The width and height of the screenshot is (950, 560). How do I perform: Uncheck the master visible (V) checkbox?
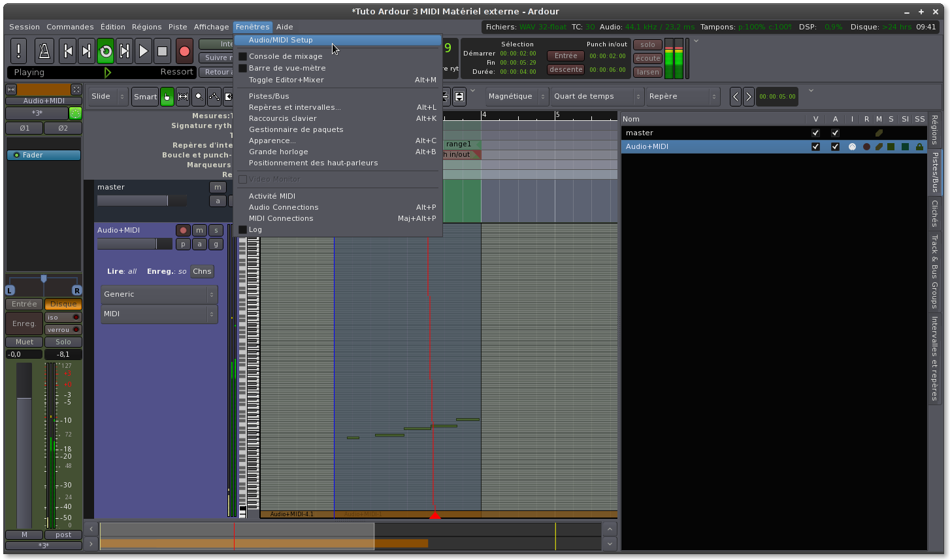click(x=815, y=133)
